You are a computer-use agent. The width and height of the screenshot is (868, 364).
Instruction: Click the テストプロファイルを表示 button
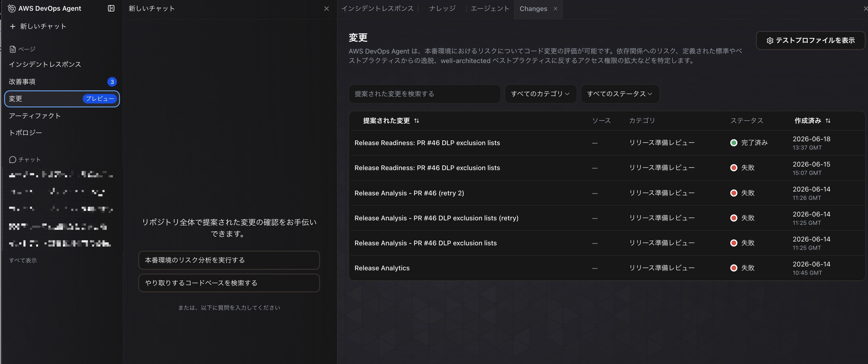[810, 41]
